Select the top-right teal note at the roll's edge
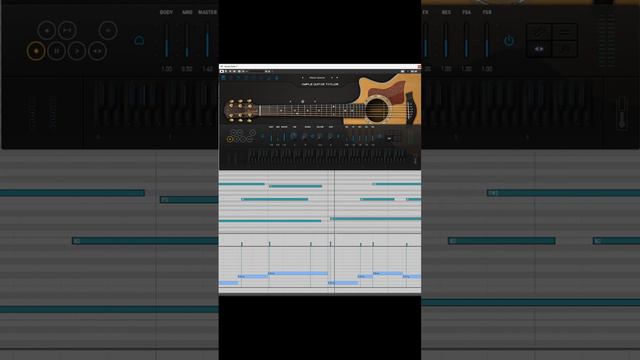The width and height of the screenshot is (640, 360). point(397,184)
